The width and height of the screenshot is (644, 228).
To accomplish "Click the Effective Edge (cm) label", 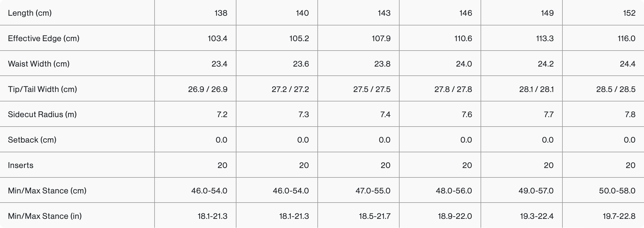I will 44,39.
